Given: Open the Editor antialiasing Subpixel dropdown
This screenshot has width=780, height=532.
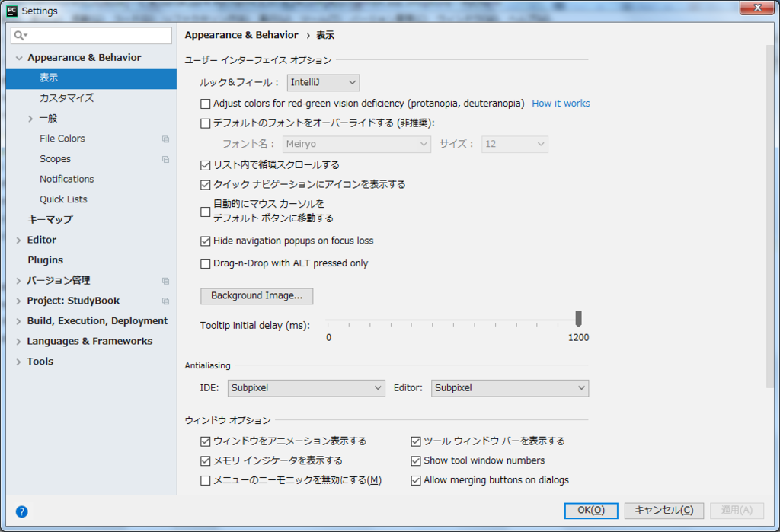Looking at the screenshot, I should point(510,388).
